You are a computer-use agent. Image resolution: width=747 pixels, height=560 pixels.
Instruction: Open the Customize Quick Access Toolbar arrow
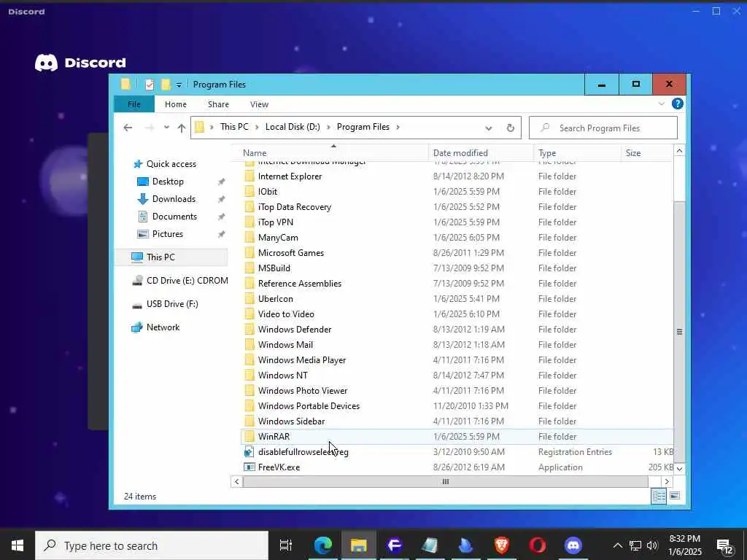[179, 85]
